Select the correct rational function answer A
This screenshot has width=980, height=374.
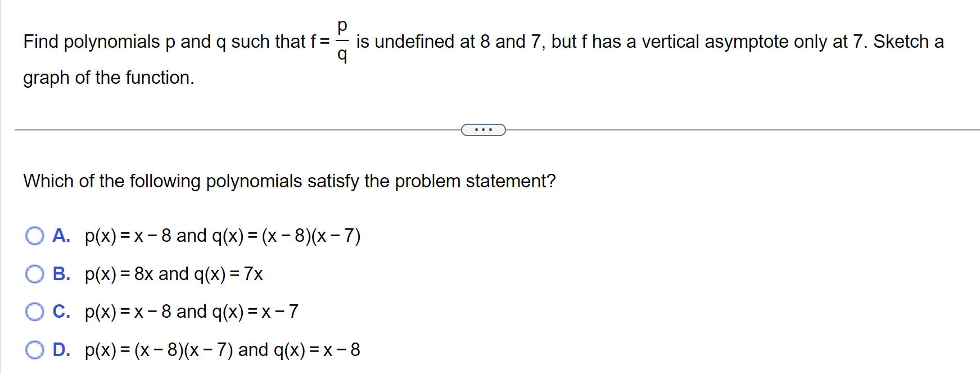35,236
